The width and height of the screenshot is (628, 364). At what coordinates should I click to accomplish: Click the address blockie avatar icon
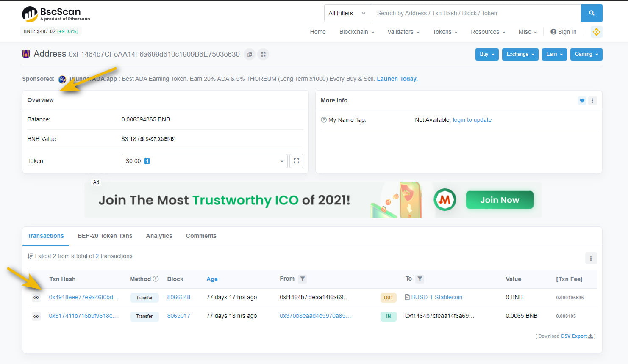[x=26, y=54]
